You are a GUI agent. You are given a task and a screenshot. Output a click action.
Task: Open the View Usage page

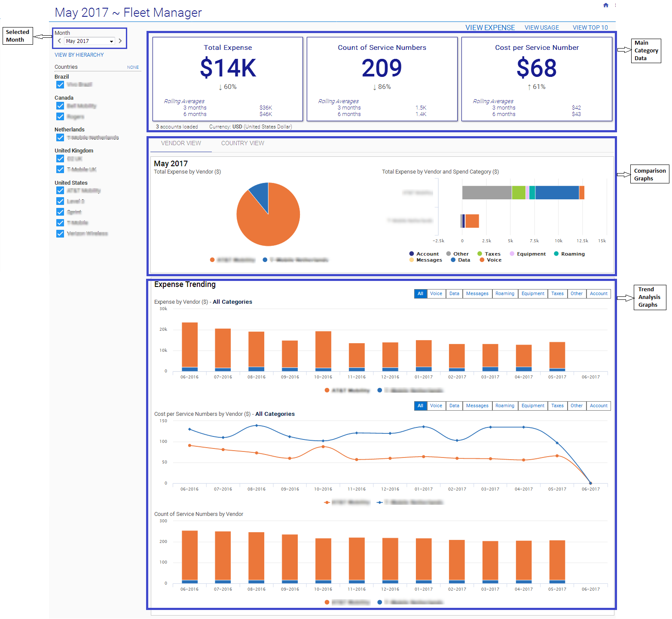pos(541,27)
